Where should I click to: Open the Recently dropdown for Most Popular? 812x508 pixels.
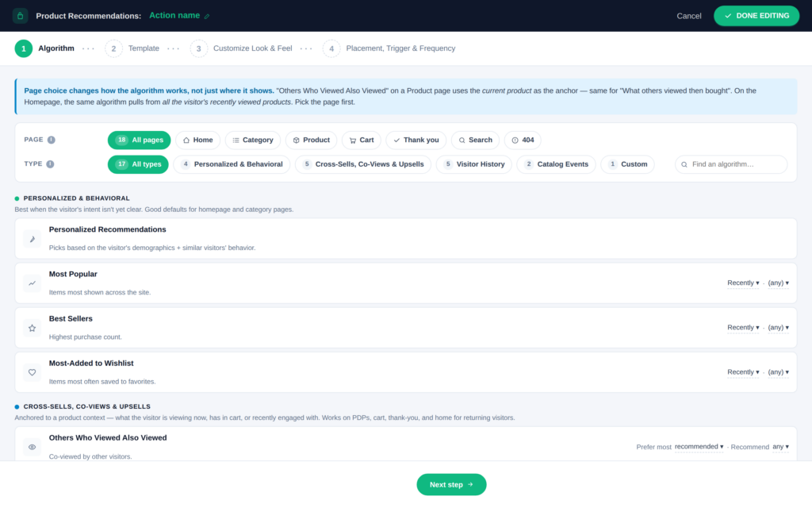pyautogui.click(x=743, y=283)
